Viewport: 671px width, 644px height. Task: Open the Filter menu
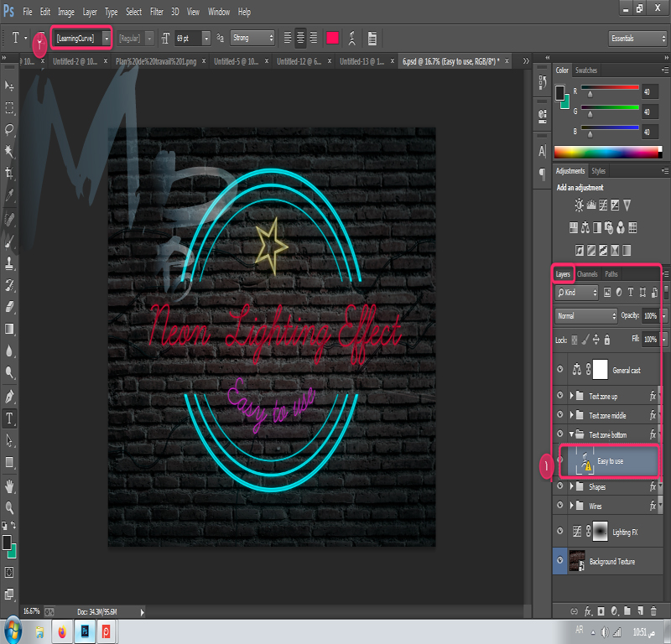157,12
